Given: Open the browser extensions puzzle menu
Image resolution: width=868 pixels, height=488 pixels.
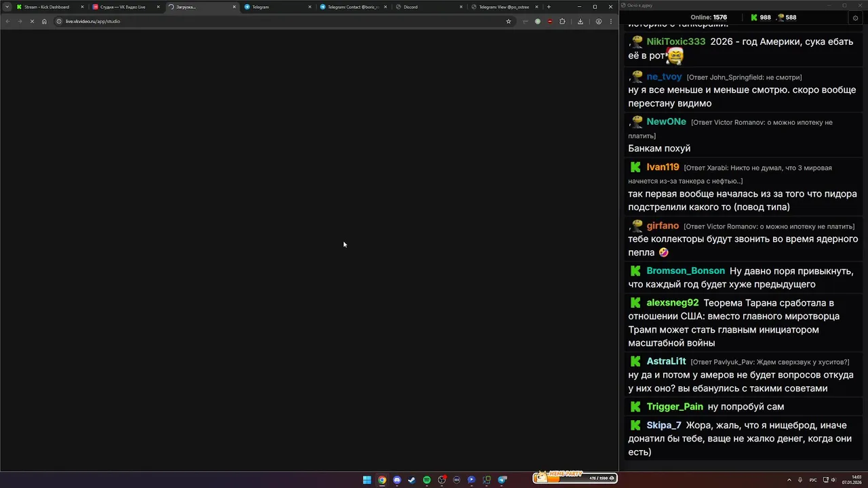Looking at the screenshot, I should [x=562, y=21].
